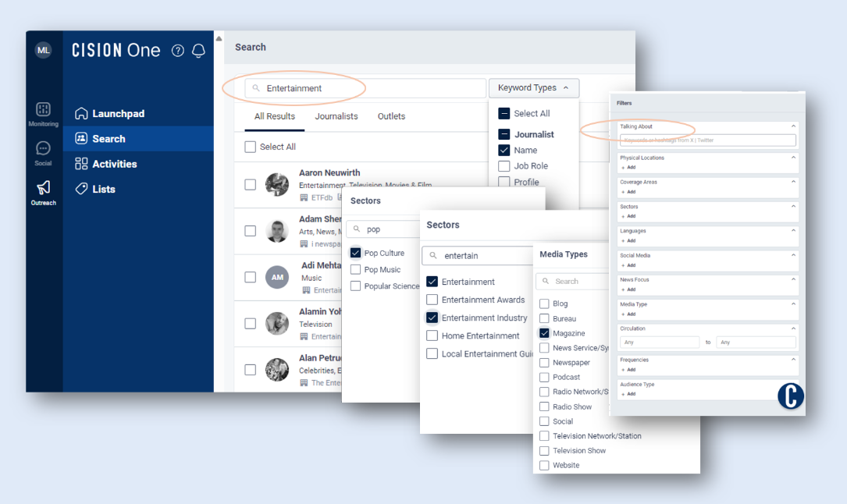Collapse the Talking About filter section
This screenshot has width=847, height=504.
(793, 126)
